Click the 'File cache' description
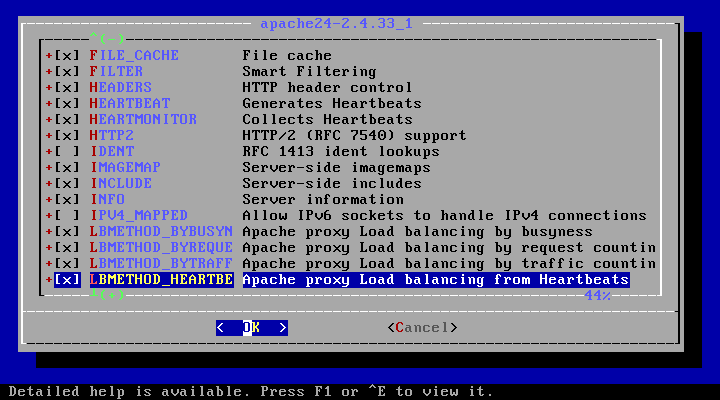The image size is (720, 400). click(x=287, y=56)
